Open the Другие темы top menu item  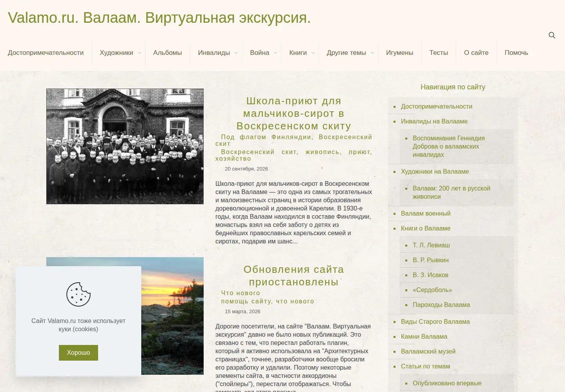click(x=346, y=53)
